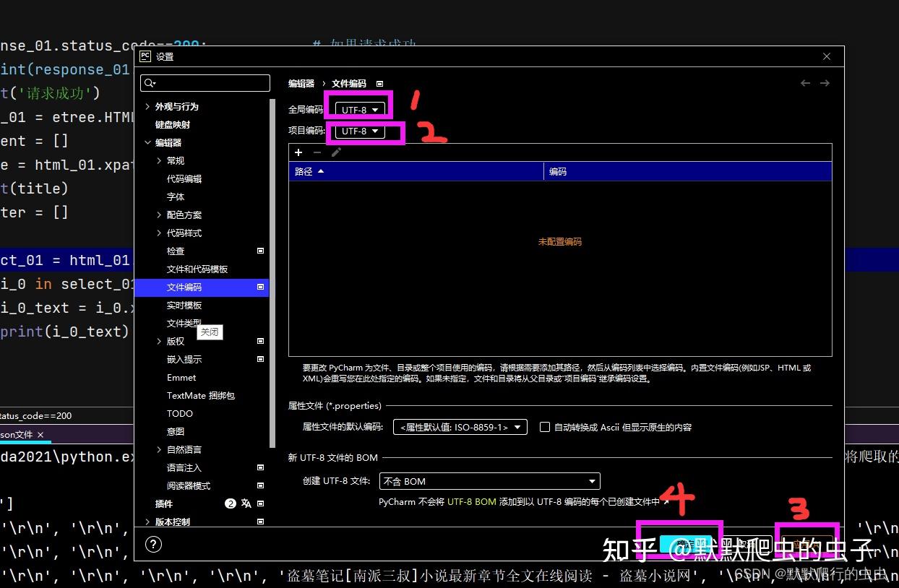The width and height of the screenshot is (899, 588).
Task: Click the back arrow in the settings header
Action: [x=805, y=83]
